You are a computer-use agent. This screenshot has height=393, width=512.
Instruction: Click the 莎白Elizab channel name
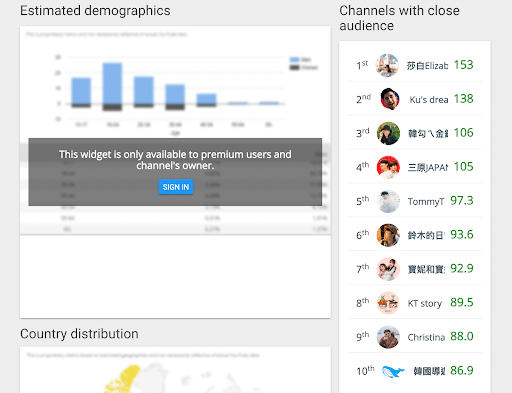[427, 66]
